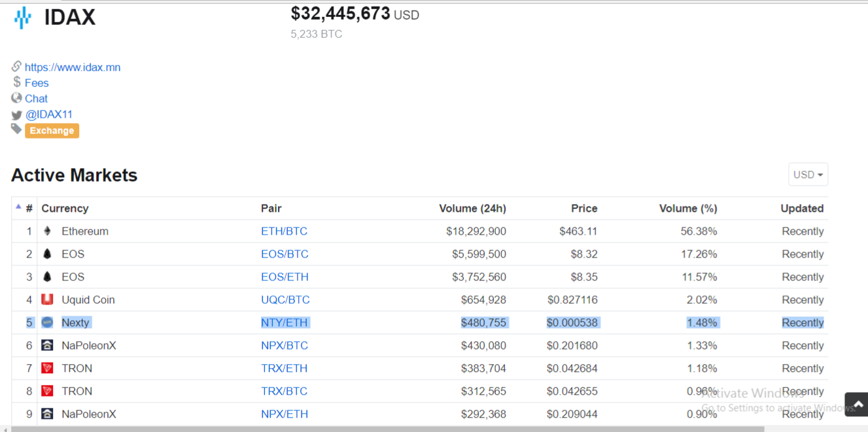Viewport: 868px width, 432px height.
Task: Click the TRON icon in TRX/ETH row
Action: 47,368
